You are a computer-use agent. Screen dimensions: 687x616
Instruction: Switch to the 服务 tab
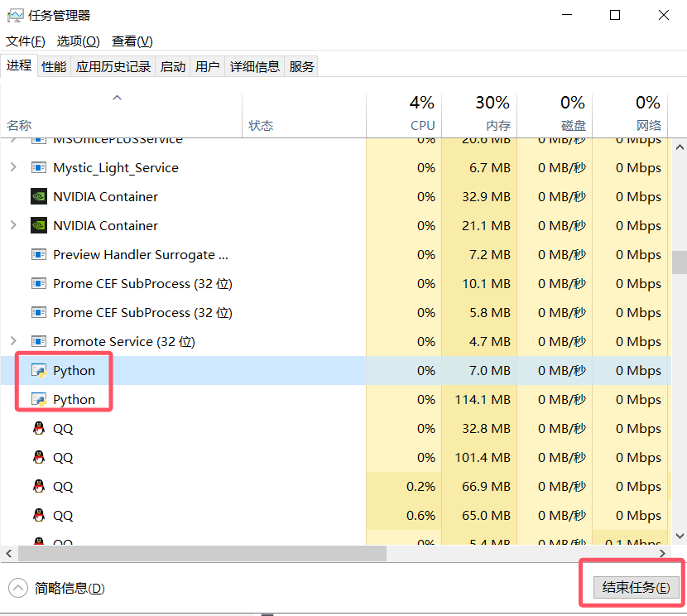301,66
